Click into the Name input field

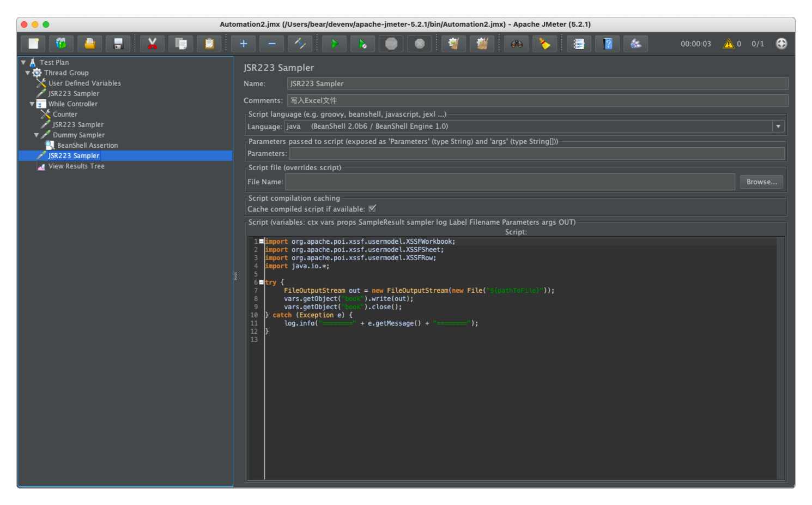pyautogui.click(x=537, y=83)
